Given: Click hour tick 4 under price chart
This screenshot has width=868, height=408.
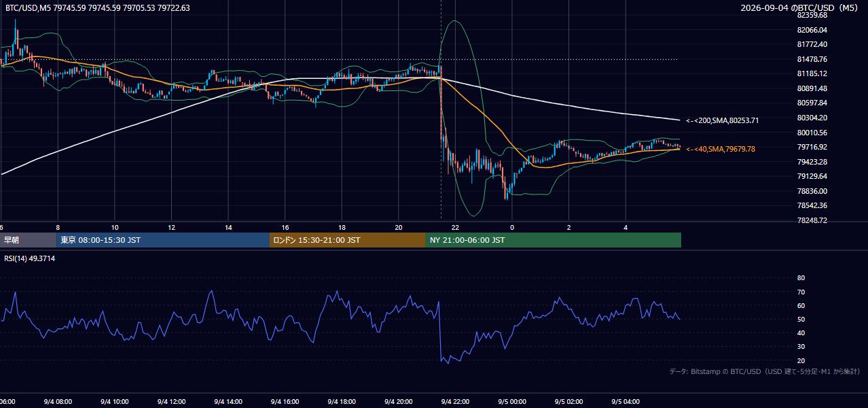Looking at the screenshot, I should [x=626, y=227].
